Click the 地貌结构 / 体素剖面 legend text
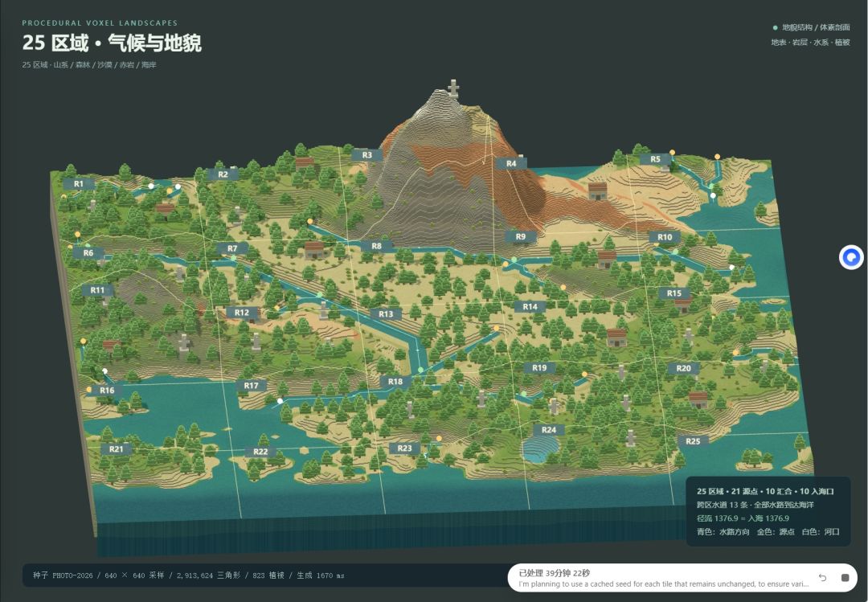This screenshot has height=602, width=868. 816,27
